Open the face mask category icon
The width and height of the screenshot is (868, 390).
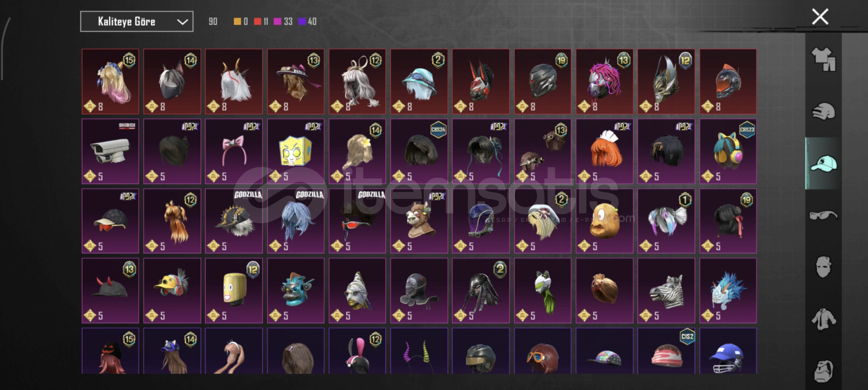(x=824, y=267)
